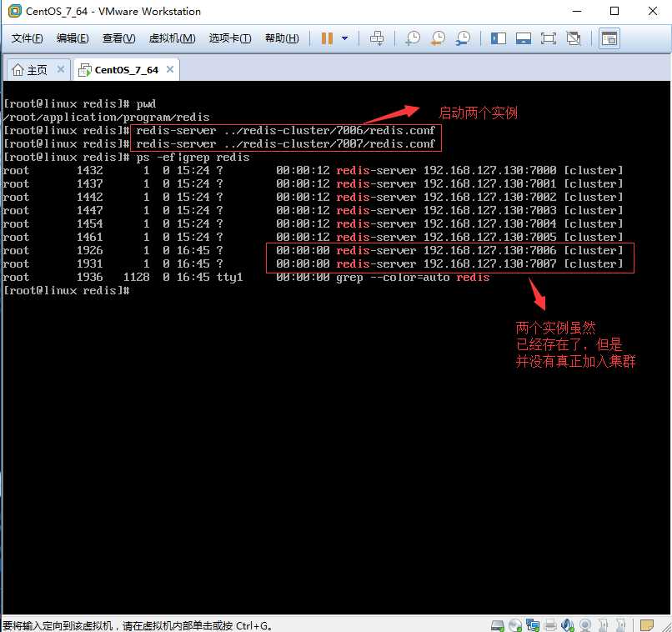Click the 'ps -ef|grep redis' command text
Screen dimensions: 672x632
tap(193, 157)
